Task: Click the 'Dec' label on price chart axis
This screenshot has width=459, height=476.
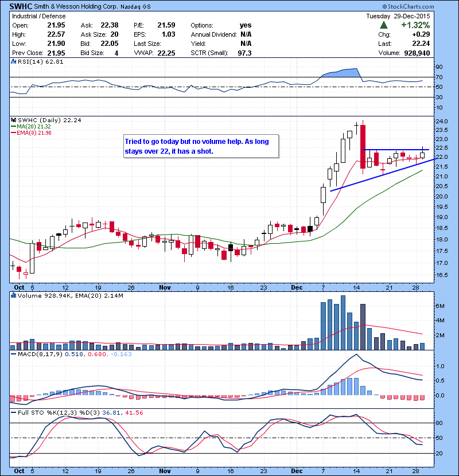Action: (x=297, y=287)
